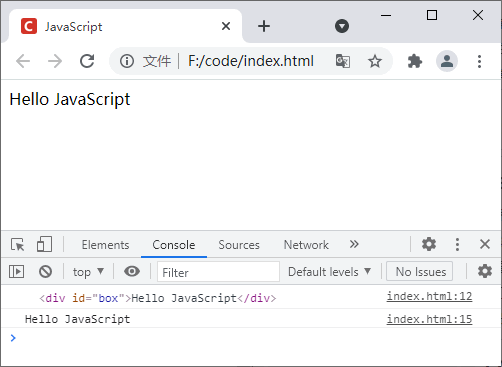This screenshot has height=367, width=502.
Task: Close the browser window
Action: coord(478,15)
